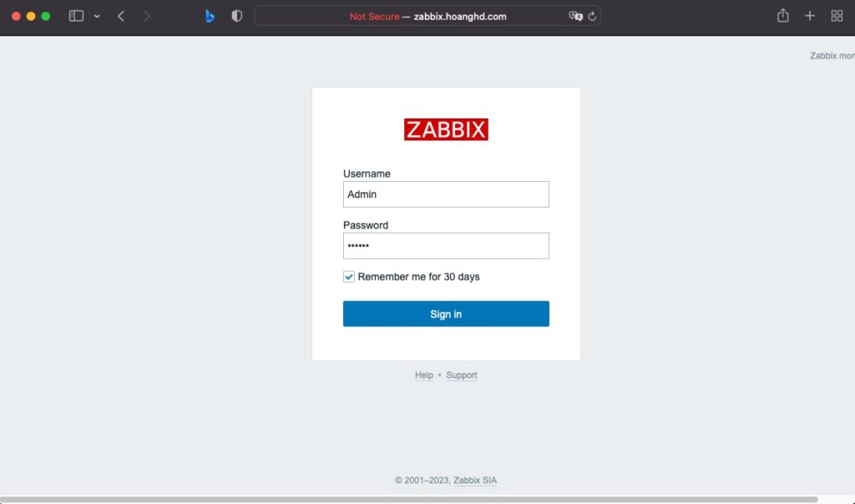Click the ZABBIX logo
855x504 pixels.
click(446, 129)
